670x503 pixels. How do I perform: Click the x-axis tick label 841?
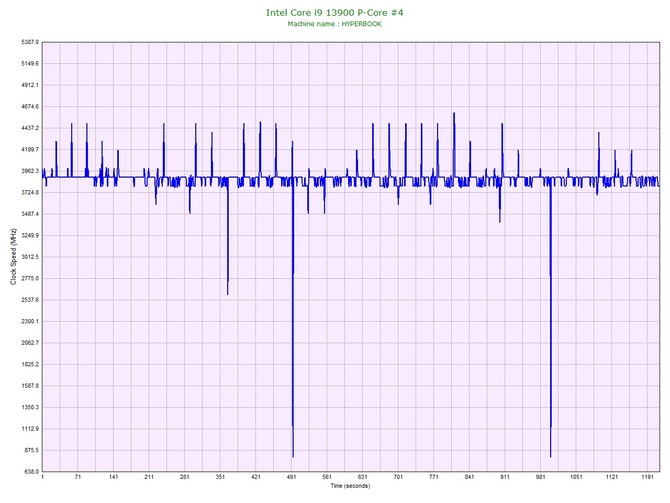pyautogui.click(x=469, y=477)
